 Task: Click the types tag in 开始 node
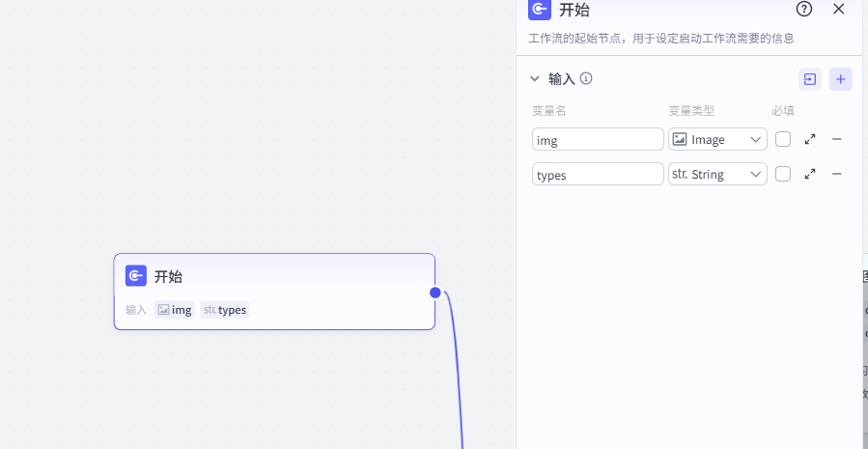(225, 310)
